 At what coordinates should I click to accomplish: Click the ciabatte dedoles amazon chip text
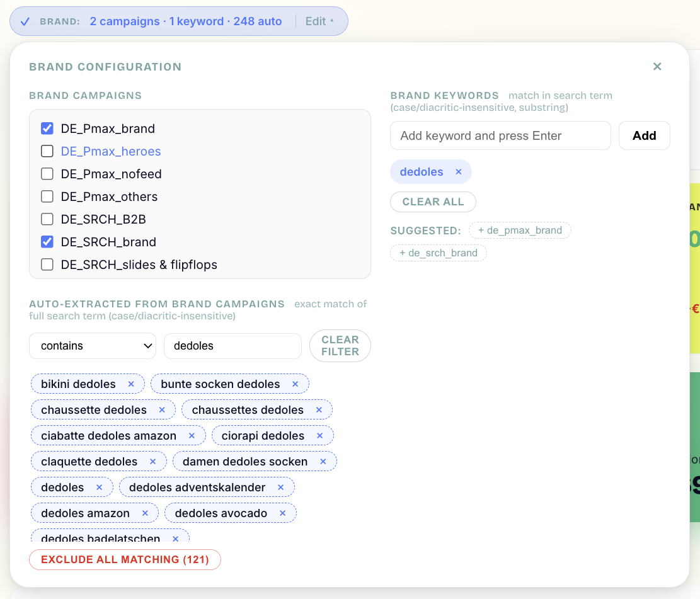click(x=108, y=436)
